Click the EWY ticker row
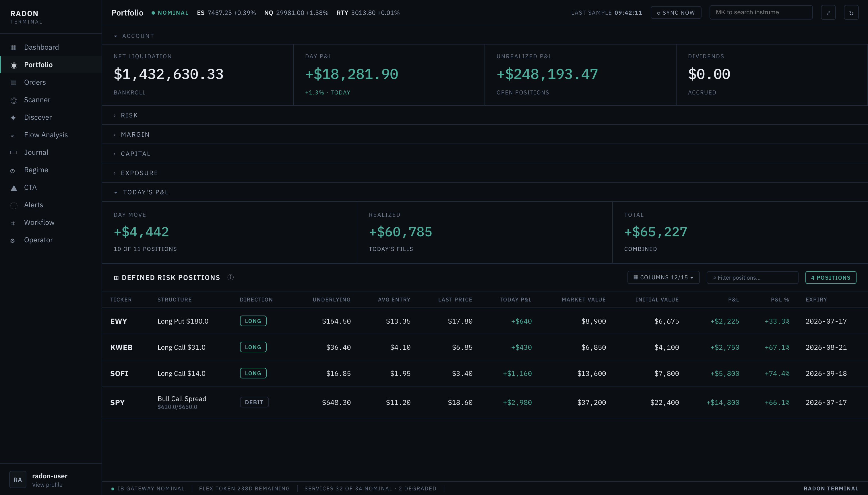Viewport: 868px width, 495px height. [x=485, y=321]
